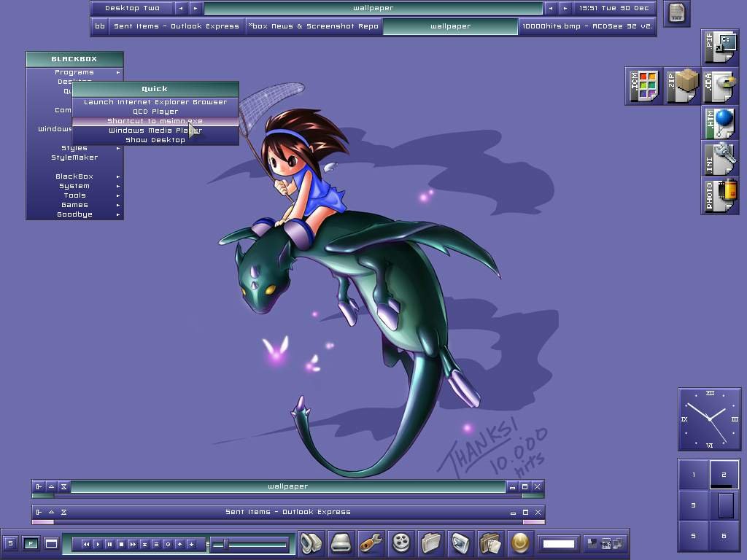Switch to 10000hits.bmp - ACDSee task
Image resolution: width=747 pixels, height=560 pixels.
[587, 26]
